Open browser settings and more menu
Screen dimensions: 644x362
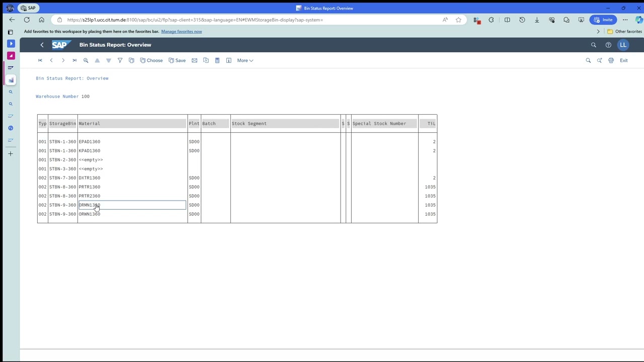point(625,20)
